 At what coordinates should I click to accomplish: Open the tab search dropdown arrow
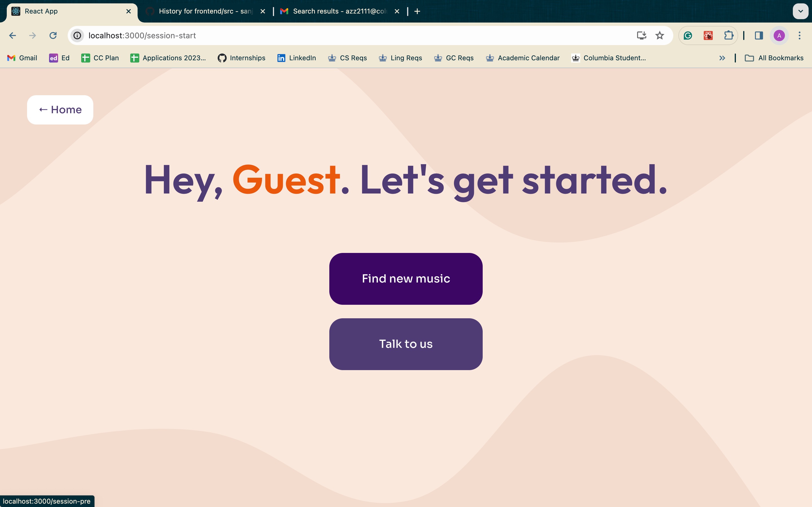pyautogui.click(x=800, y=11)
